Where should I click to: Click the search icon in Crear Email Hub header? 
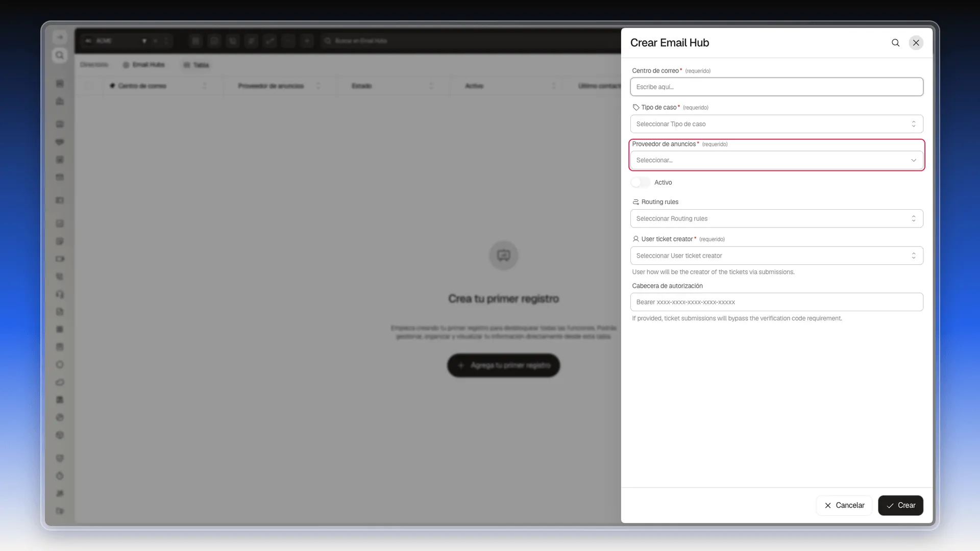pyautogui.click(x=895, y=43)
